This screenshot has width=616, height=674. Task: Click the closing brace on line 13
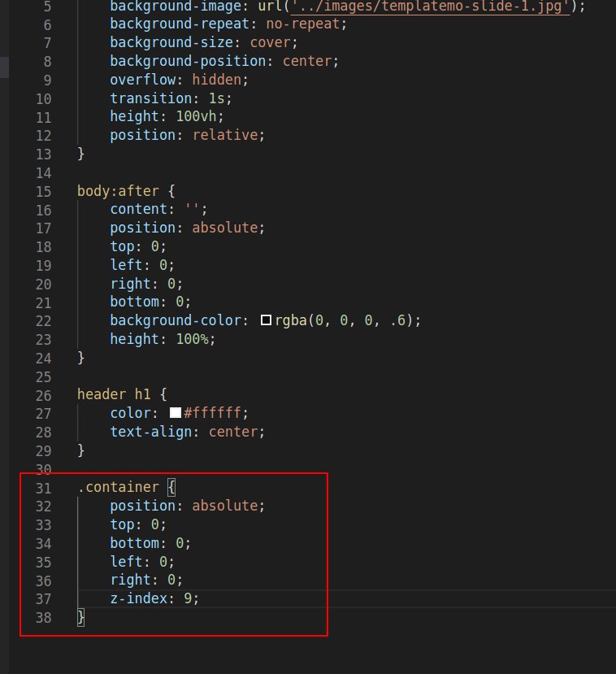(x=80, y=154)
